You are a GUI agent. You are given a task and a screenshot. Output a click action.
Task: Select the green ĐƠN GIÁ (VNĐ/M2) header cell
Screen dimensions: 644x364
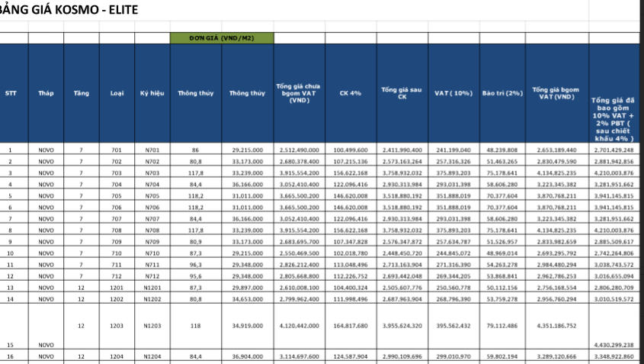click(x=221, y=37)
